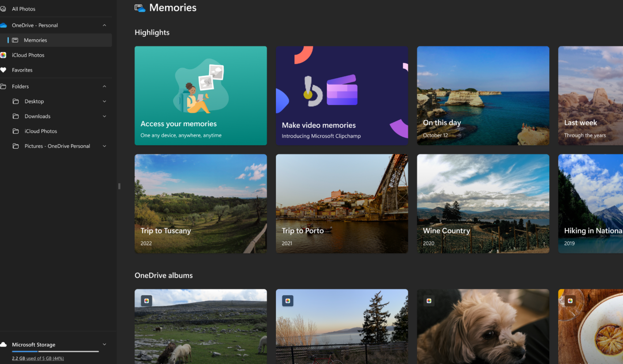Open the iCloud Photos folder under Folders
623x364 pixels.
point(41,131)
